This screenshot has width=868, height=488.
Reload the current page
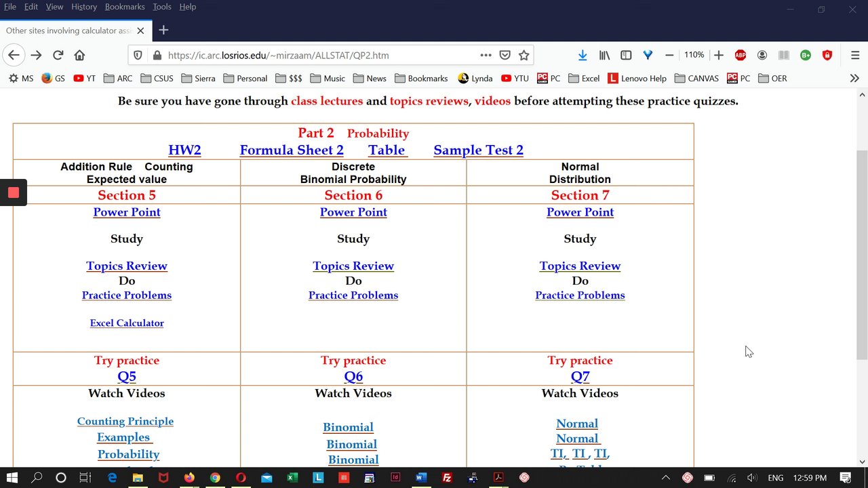click(58, 55)
